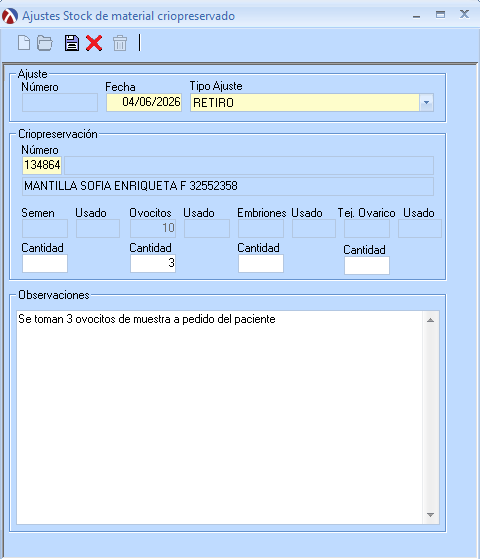The image size is (480, 559).
Task: Click the Embriones Cantidad input field
Action: (x=261, y=263)
